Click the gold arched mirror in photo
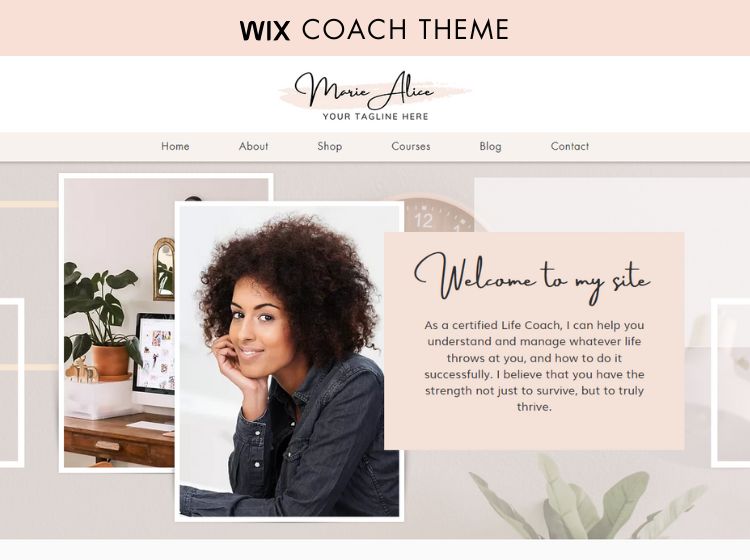This screenshot has width=750, height=560. click(x=164, y=269)
